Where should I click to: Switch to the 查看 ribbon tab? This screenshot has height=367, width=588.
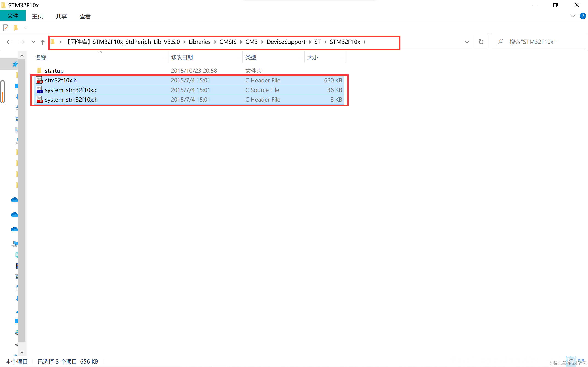pyautogui.click(x=85, y=16)
